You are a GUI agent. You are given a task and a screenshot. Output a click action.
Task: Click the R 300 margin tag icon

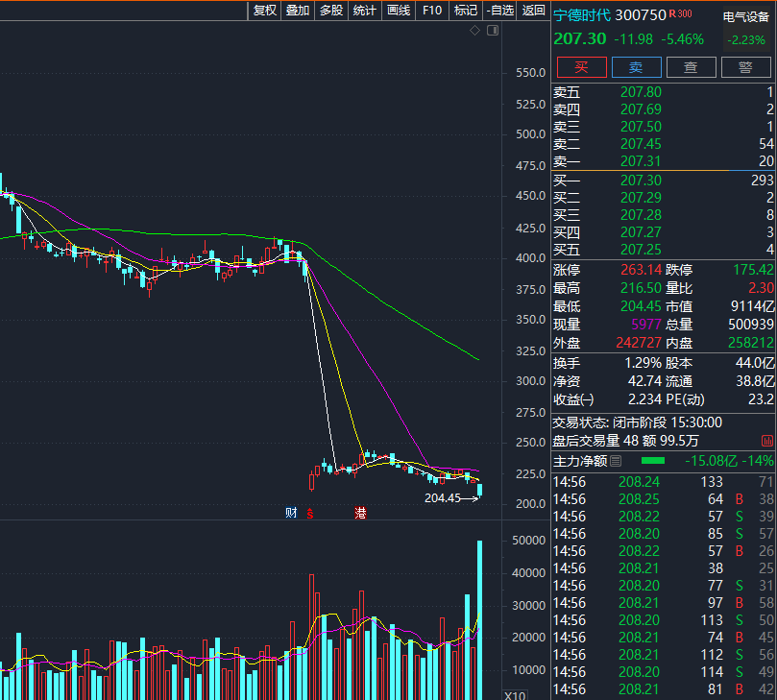(x=681, y=13)
